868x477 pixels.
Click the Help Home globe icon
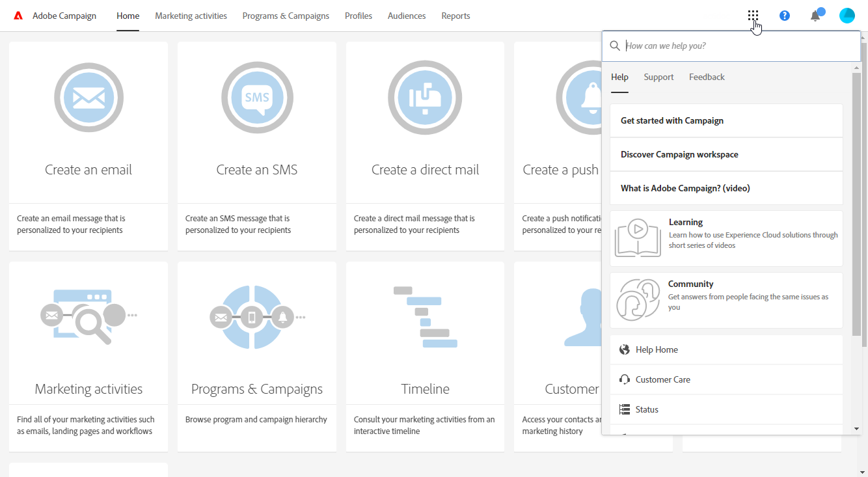click(x=625, y=349)
